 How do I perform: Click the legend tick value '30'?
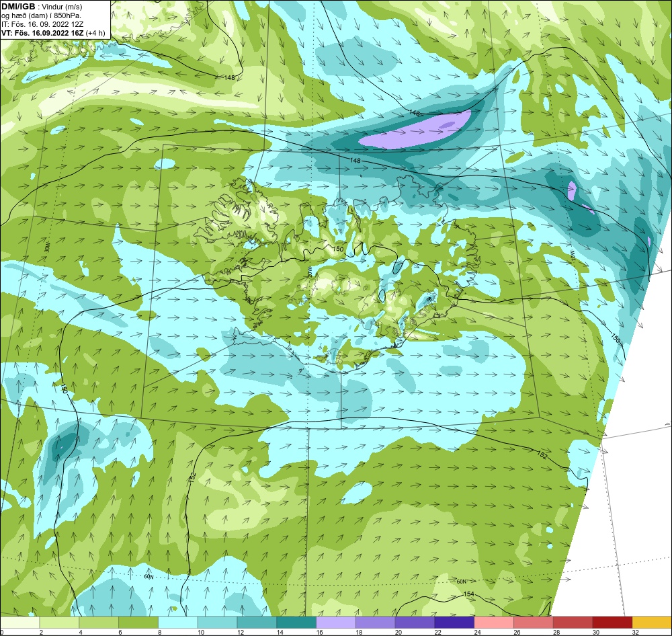tap(596, 632)
